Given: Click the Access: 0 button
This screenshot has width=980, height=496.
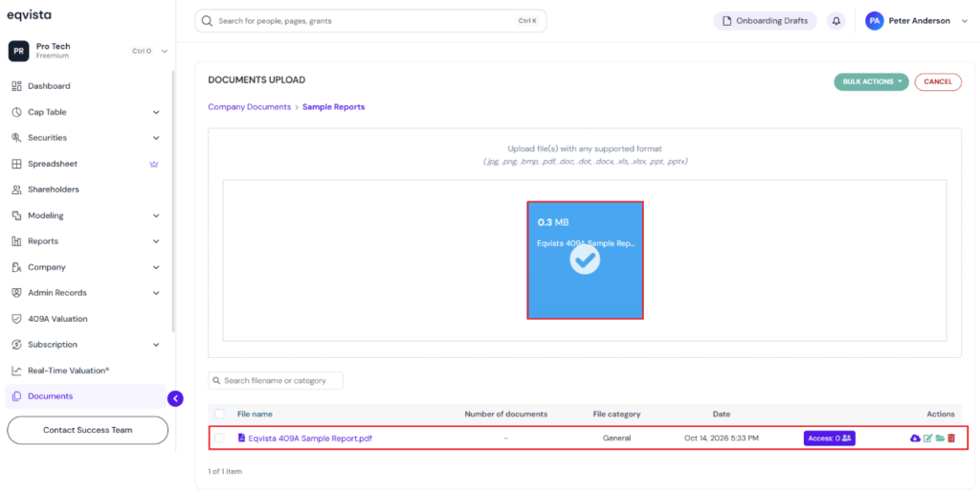Looking at the screenshot, I should (x=830, y=439).
